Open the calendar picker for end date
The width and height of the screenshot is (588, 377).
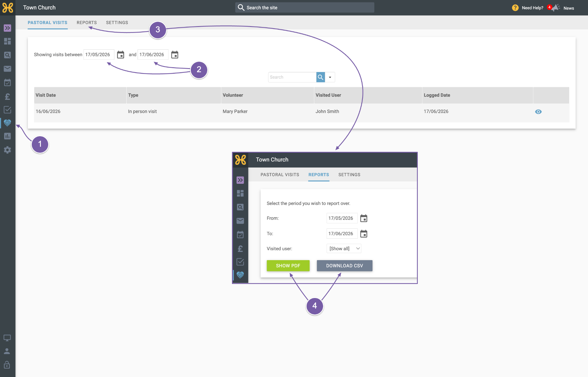coord(175,55)
